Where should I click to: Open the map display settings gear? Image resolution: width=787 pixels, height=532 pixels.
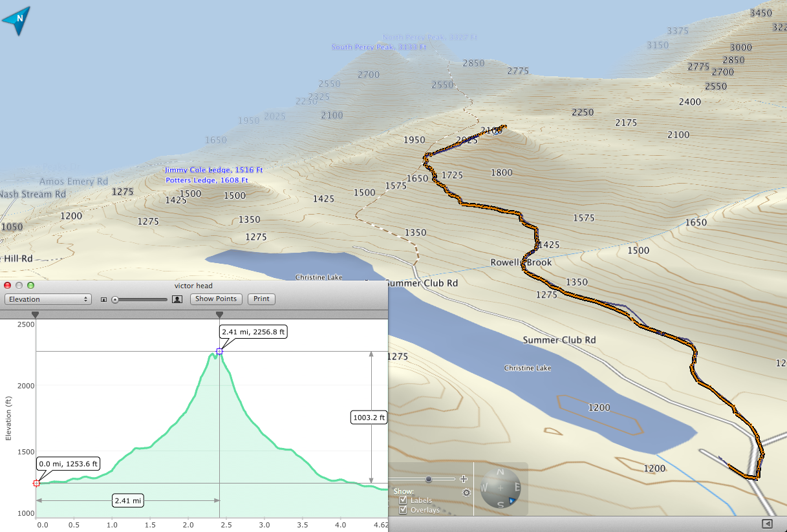(x=466, y=493)
